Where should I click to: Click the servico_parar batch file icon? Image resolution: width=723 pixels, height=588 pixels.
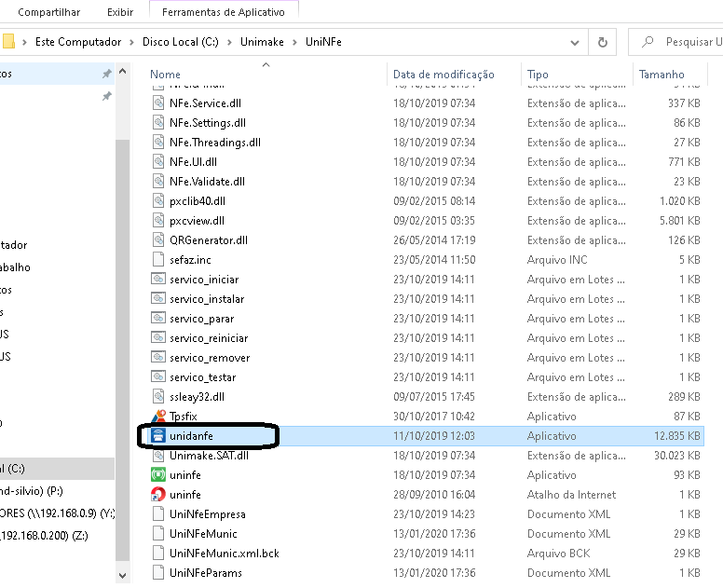point(158,318)
